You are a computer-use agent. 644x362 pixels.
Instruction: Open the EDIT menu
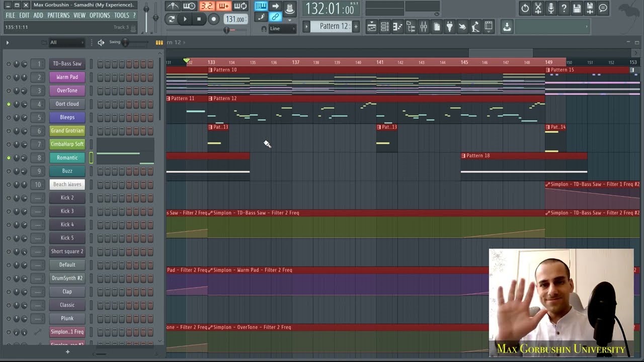24,16
